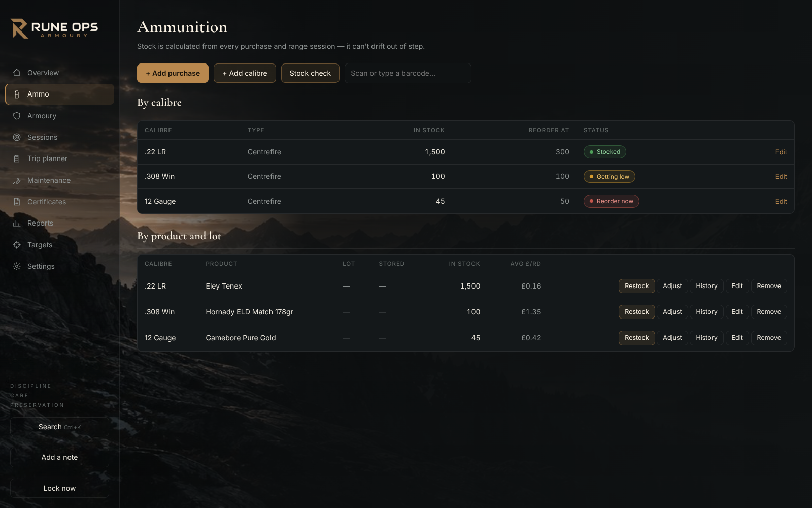Edit the Hornady ELD Match product
This screenshot has height=508, width=812.
coord(737,312)
